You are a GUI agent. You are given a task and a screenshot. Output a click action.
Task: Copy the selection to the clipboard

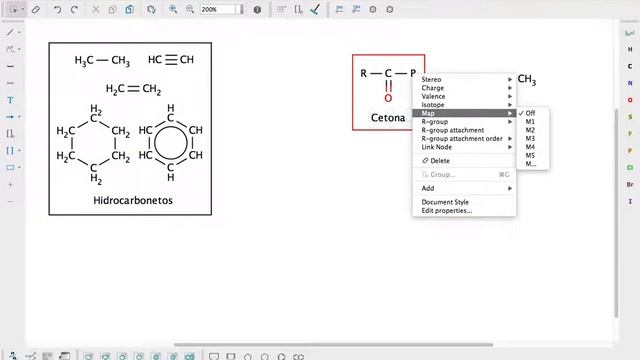(112, 9)
